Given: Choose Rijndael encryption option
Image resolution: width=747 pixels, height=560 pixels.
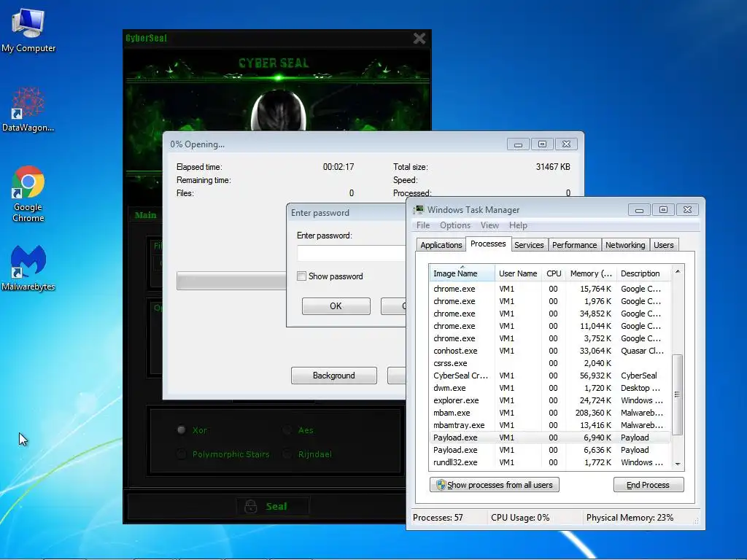Looking at the screenshot, I should [287, 454].
